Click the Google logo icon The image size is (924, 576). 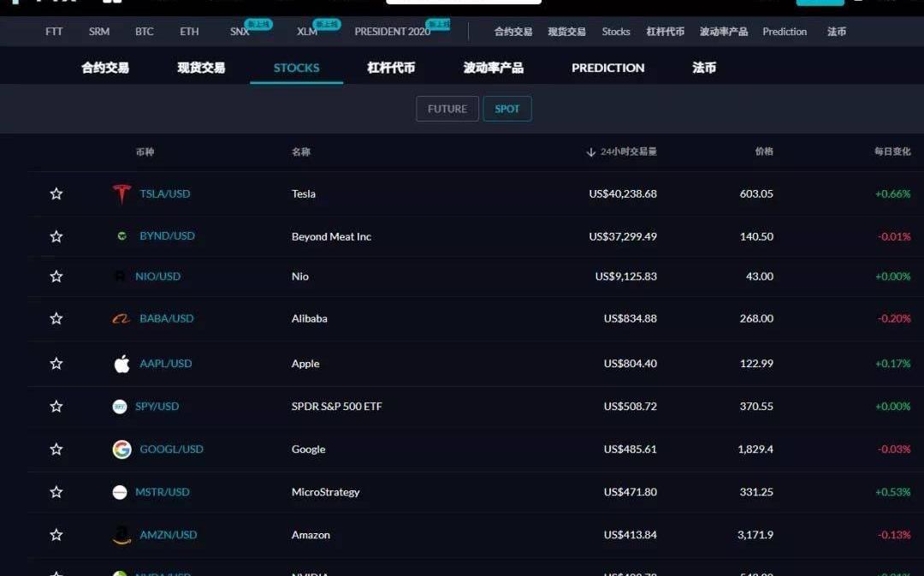click(x=121, y=449)
